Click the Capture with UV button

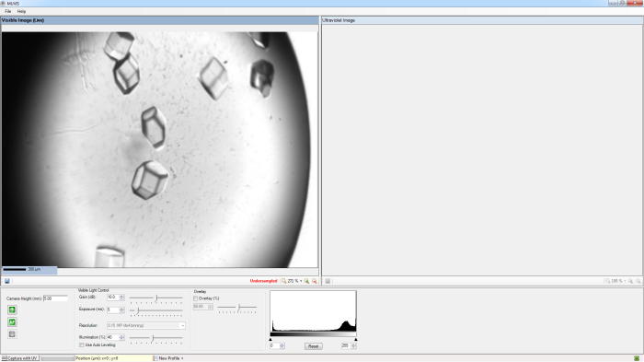[x=20, y=358]
